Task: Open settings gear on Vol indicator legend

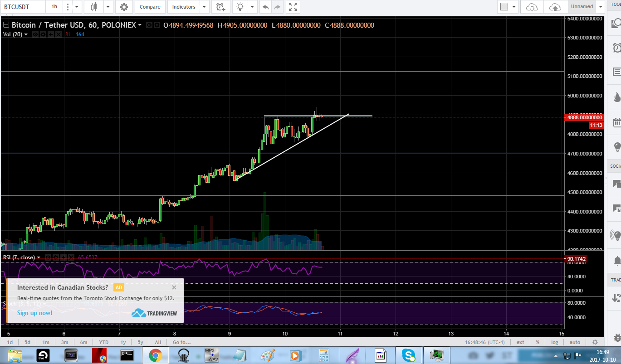Action: [42, 34]
